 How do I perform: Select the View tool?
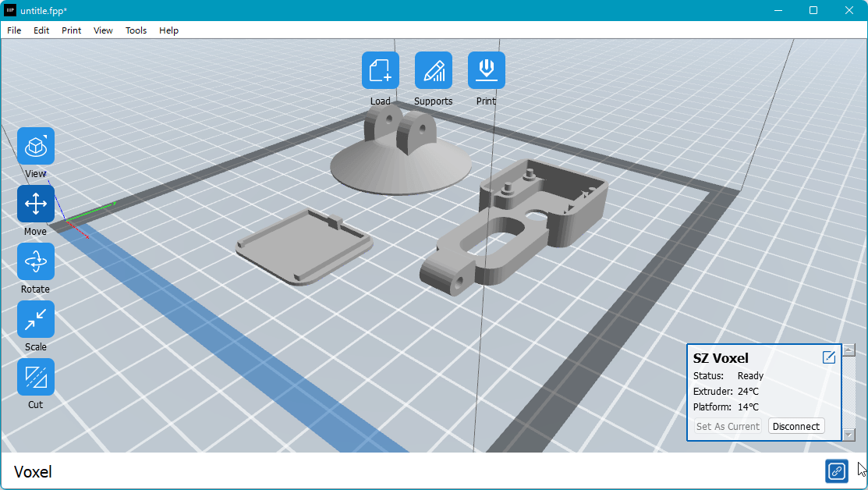click(x=36, y=146)
